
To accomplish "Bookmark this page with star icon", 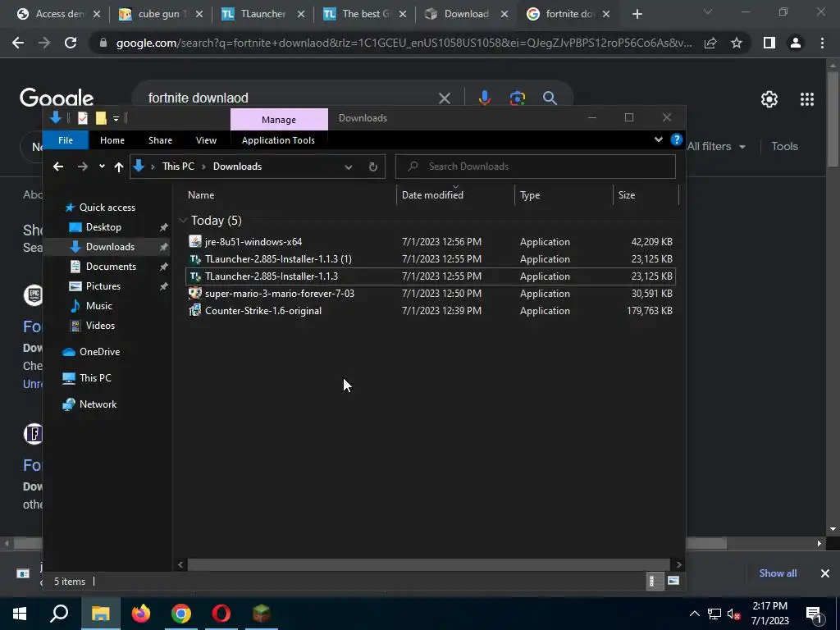I will (737, 43).
